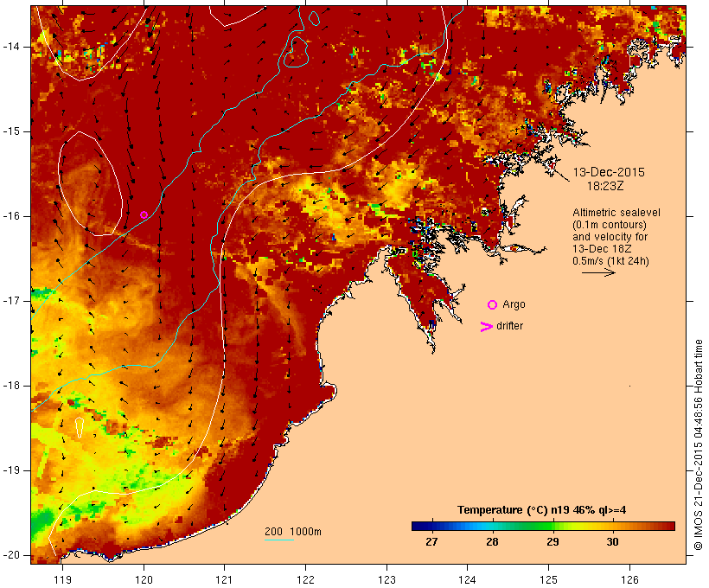Click the '200 1000m' depth legend text
Viewport: 709px width, 588px height.
(293, 532)
